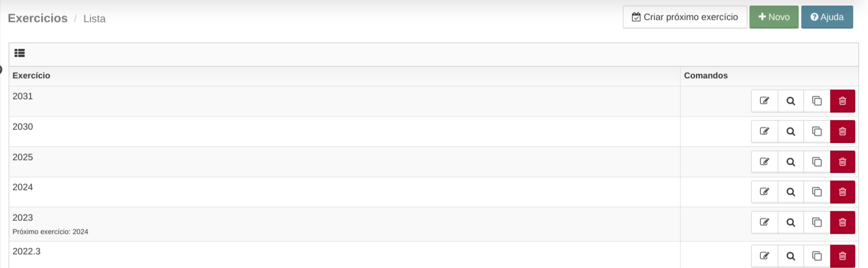This screenshot has height=268, width=868.
Task: View details of exercício 2030
Action: point(791,132)
